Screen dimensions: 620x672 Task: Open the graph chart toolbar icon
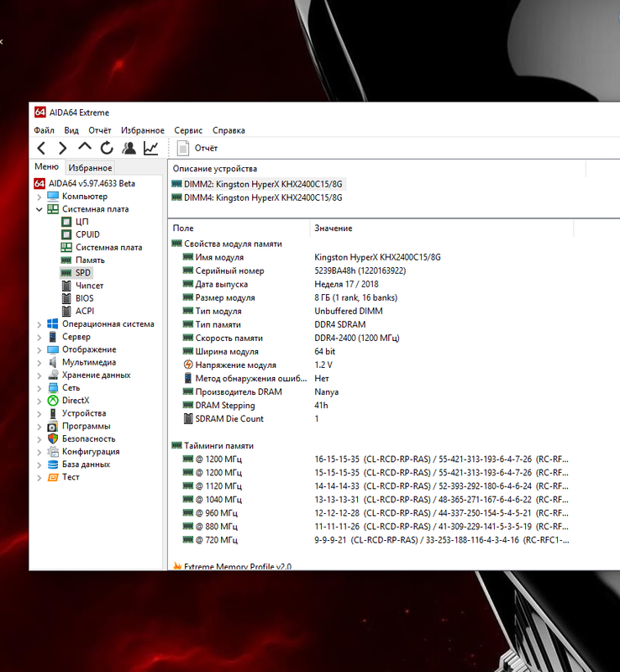click(x=151, y=148)
